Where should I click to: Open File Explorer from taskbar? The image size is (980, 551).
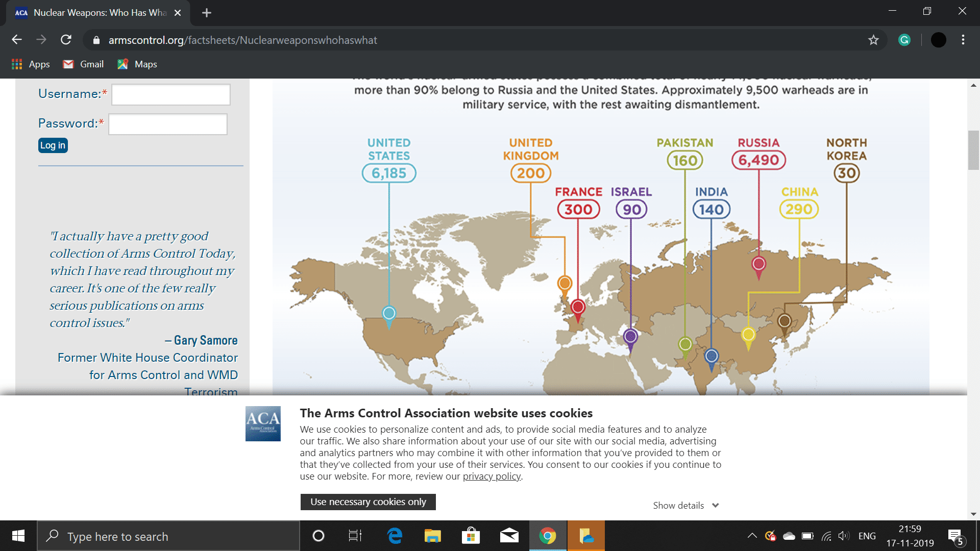(x=432, y=536)
